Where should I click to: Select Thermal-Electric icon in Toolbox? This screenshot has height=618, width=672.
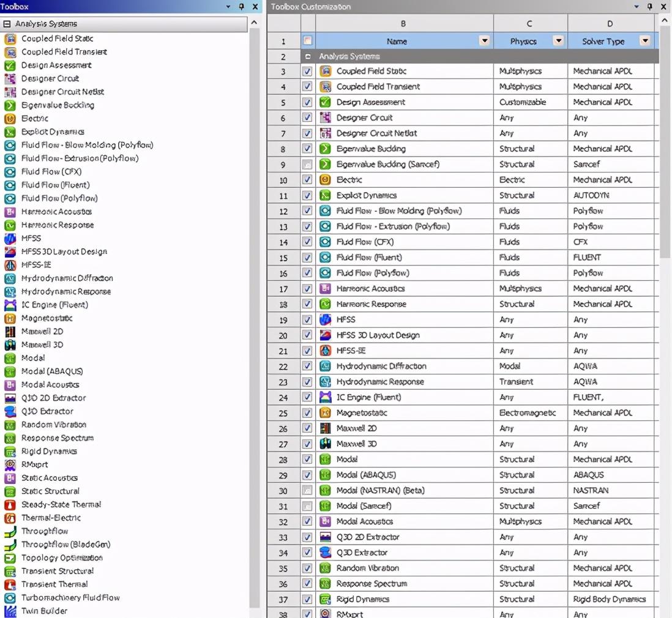pyautogui.click(x=10, y=518)
